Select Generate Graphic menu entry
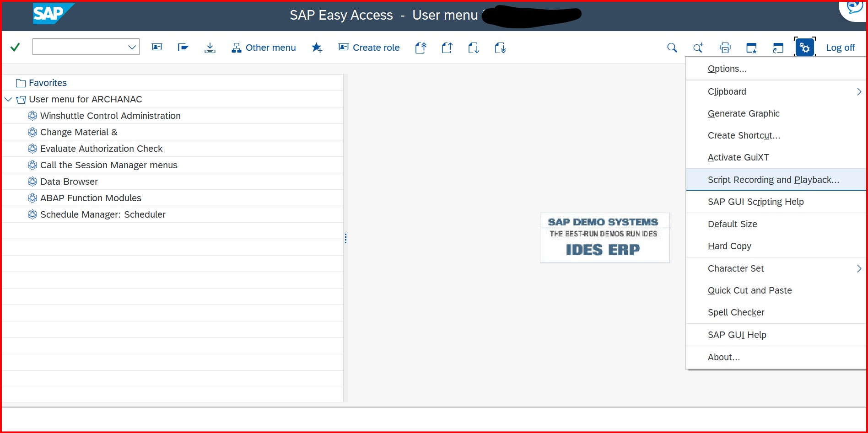868x433 pixels. (x=776, y=113)
